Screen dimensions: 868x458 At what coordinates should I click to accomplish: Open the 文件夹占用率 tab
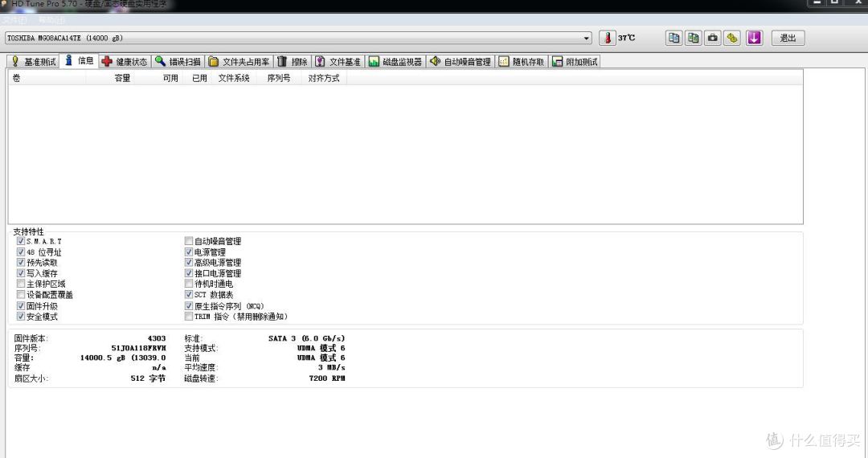tap(240, 62)
